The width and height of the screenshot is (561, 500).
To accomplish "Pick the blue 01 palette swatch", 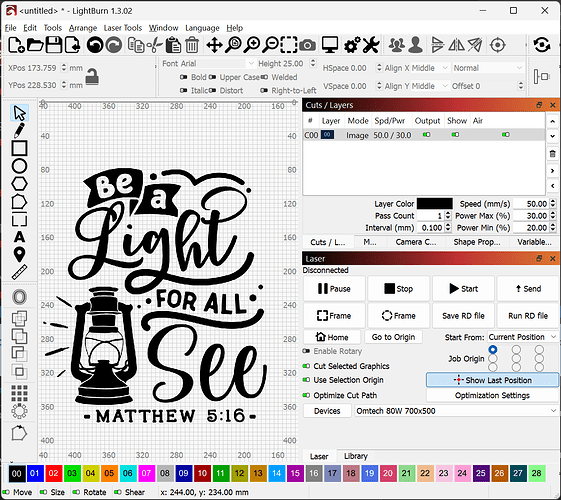I will pyautogui.click(x=35, y=473).
